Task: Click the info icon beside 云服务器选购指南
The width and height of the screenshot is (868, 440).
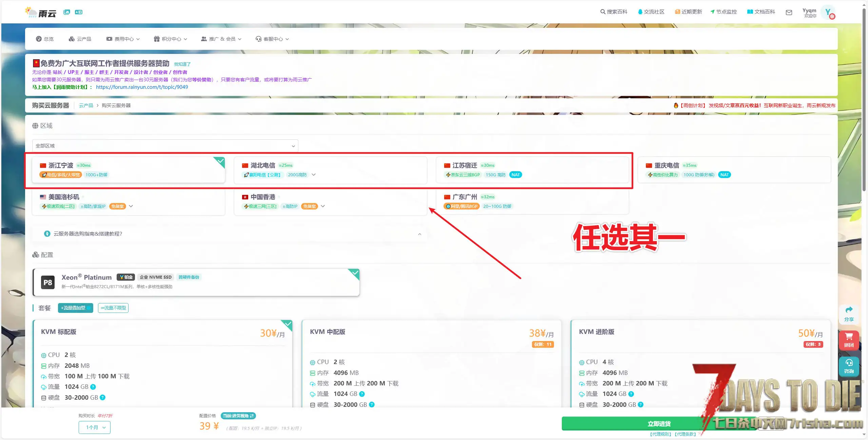Action: (x=47, y=234)
